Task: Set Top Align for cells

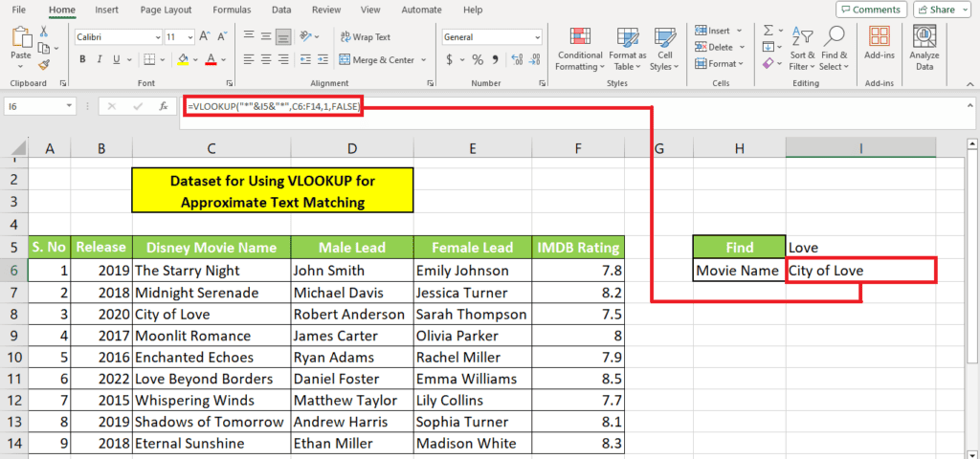Action: (249, 36)
